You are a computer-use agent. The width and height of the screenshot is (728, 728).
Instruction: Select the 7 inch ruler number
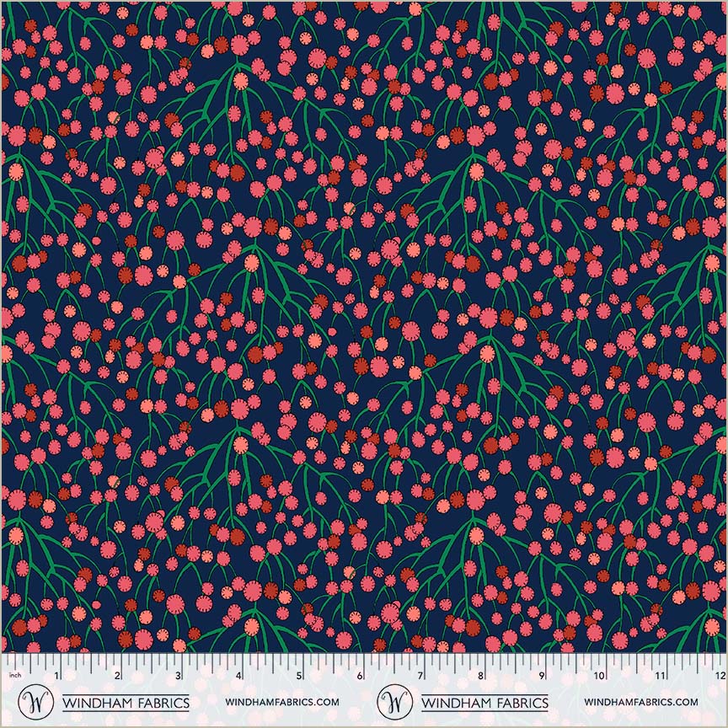pyautogui.click(x=420, y=676)
